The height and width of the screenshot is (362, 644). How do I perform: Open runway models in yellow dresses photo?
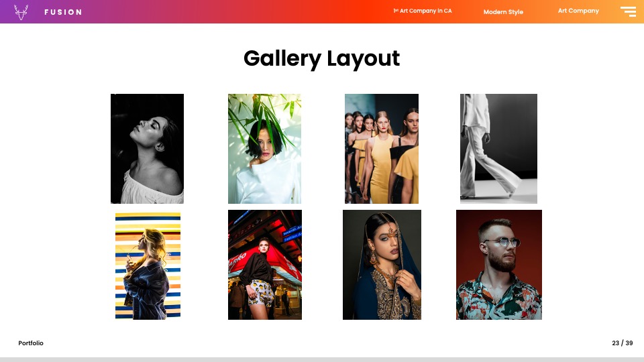coord(382,149)
